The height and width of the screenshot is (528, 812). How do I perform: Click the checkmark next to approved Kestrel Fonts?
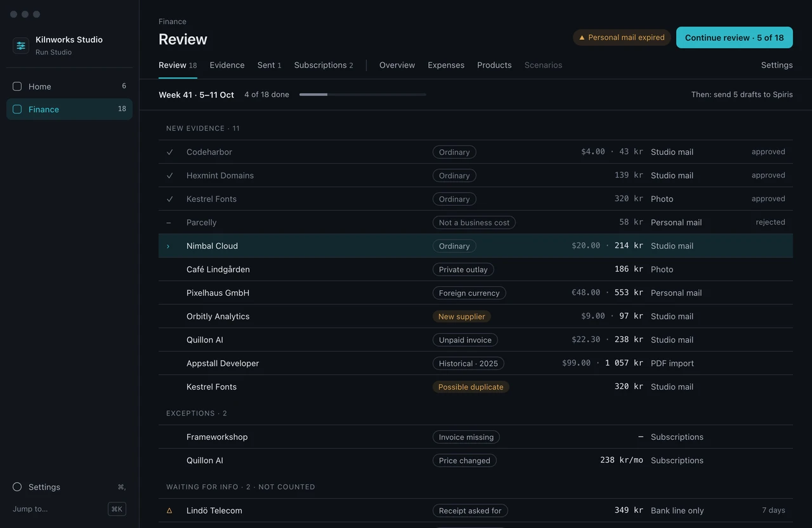click(169, 199)
